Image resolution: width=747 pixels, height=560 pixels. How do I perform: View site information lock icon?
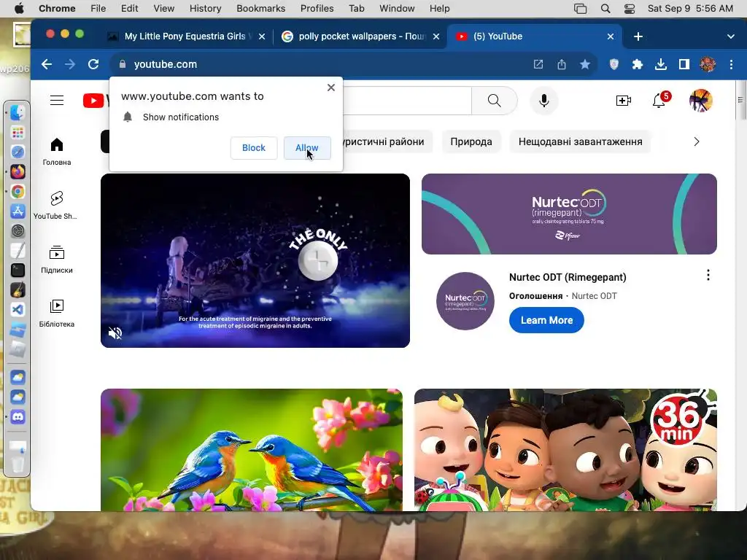[x=123, y=64]
